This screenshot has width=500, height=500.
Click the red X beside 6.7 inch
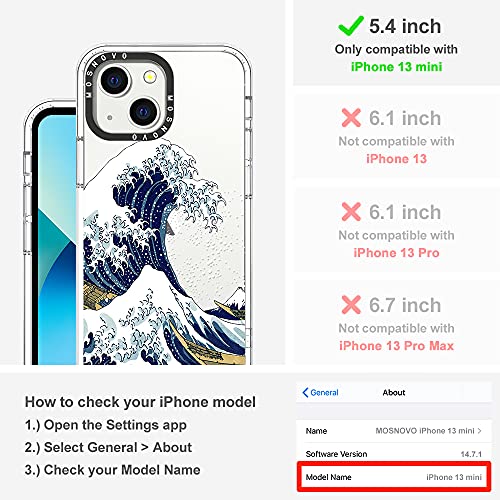pos(351,305)
